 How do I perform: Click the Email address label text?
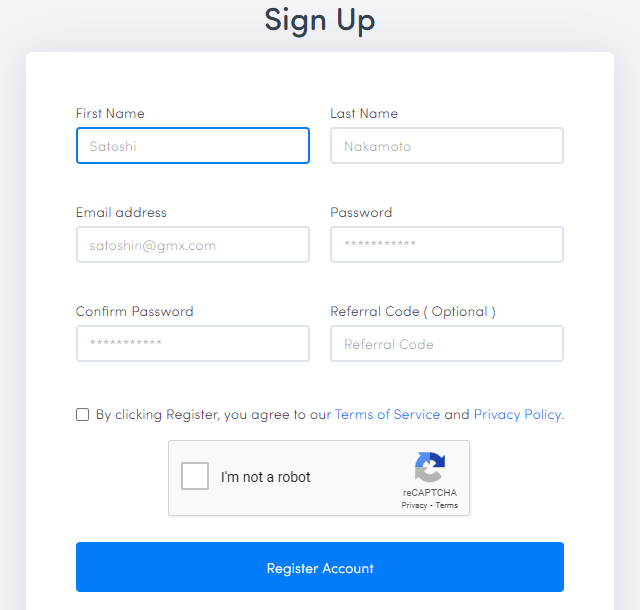[x=121, y=212]
